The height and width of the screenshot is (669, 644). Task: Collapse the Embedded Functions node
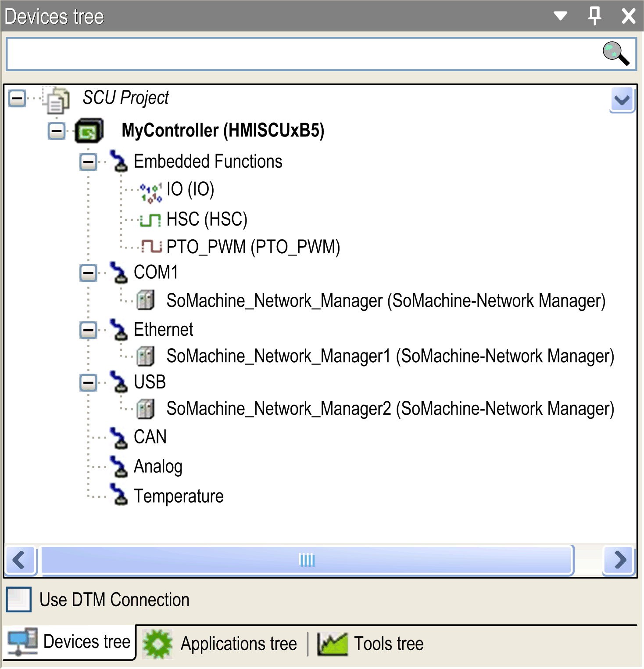pos(88,162)
